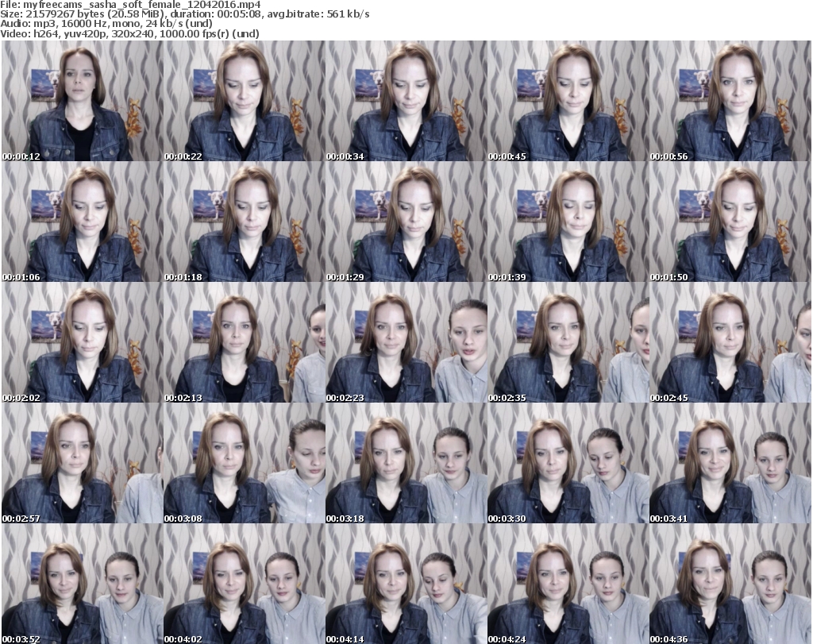Choose the 00:02:23 video frame
This screenshot has width=813, height=644.
[x=406, y=342]
